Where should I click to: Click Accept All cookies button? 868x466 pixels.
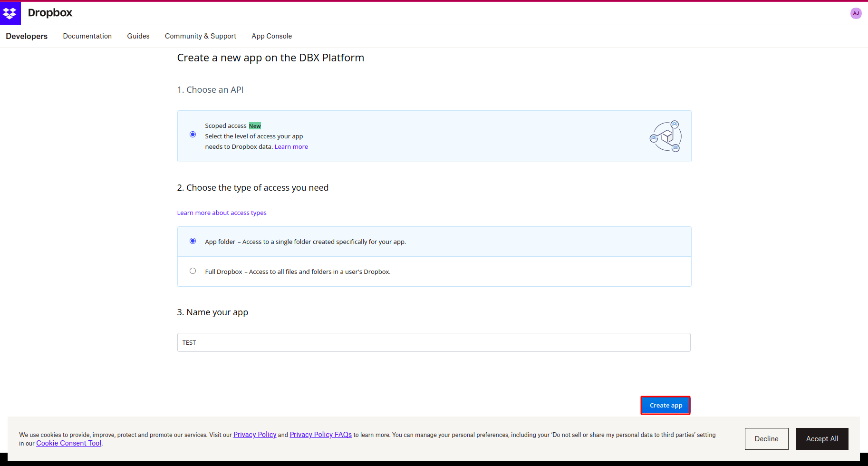point(822,439)
